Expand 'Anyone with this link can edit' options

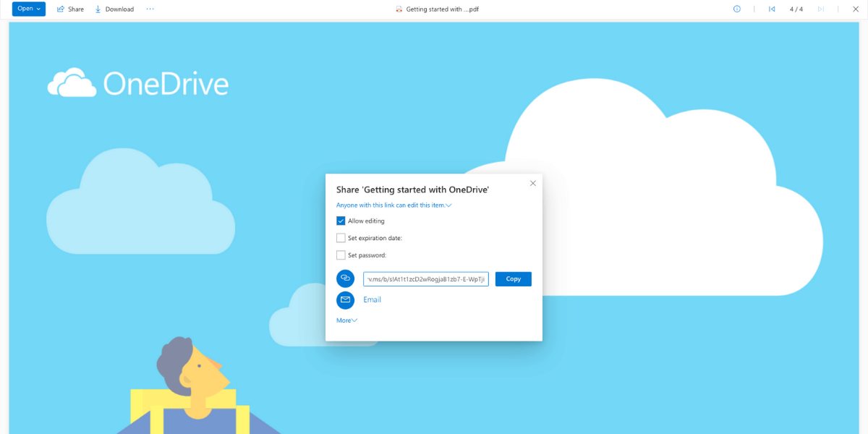(394, 205)
